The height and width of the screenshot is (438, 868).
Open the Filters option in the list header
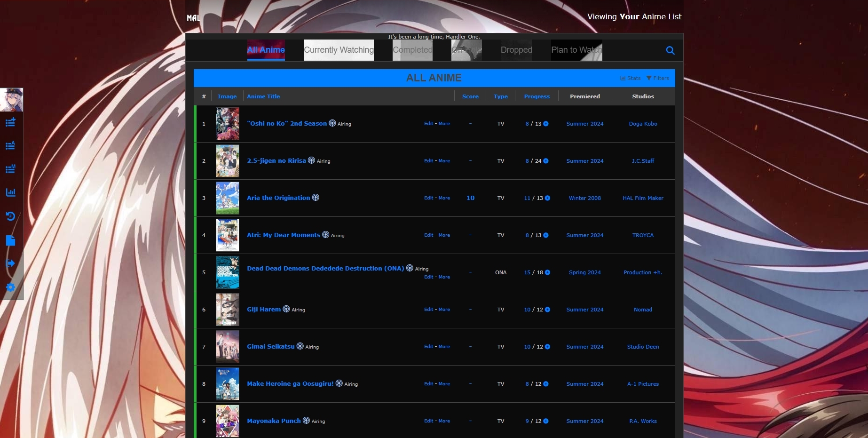tap(658, 78)
